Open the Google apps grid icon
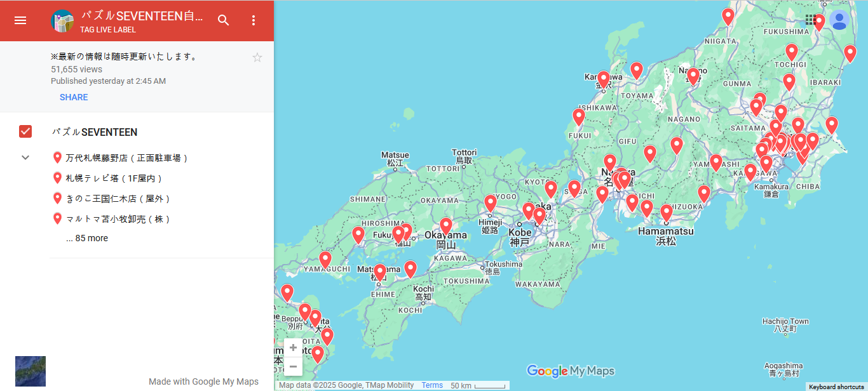Screen dimensions: 868x391 pyautogui.click(x=811, y=20)
